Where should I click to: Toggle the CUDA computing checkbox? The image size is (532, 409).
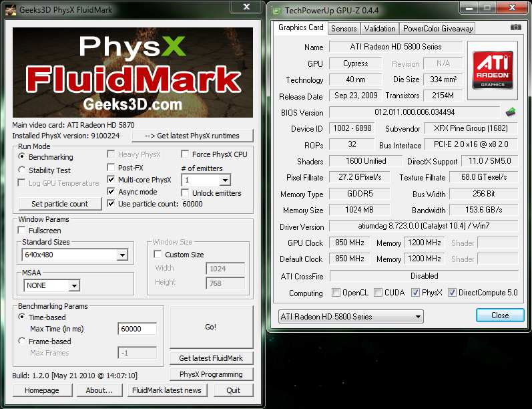coord(378,293)
